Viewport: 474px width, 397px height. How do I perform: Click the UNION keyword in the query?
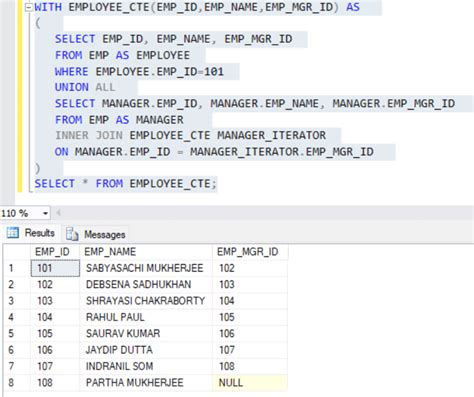pyautogui.click(x=72, y=87)
